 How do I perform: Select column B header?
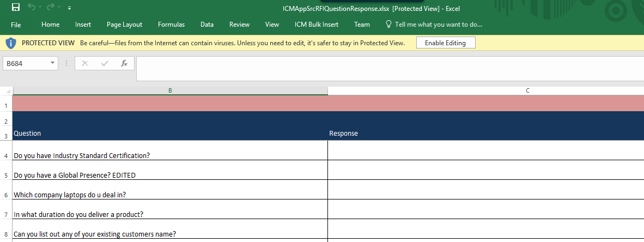point(170,90)
